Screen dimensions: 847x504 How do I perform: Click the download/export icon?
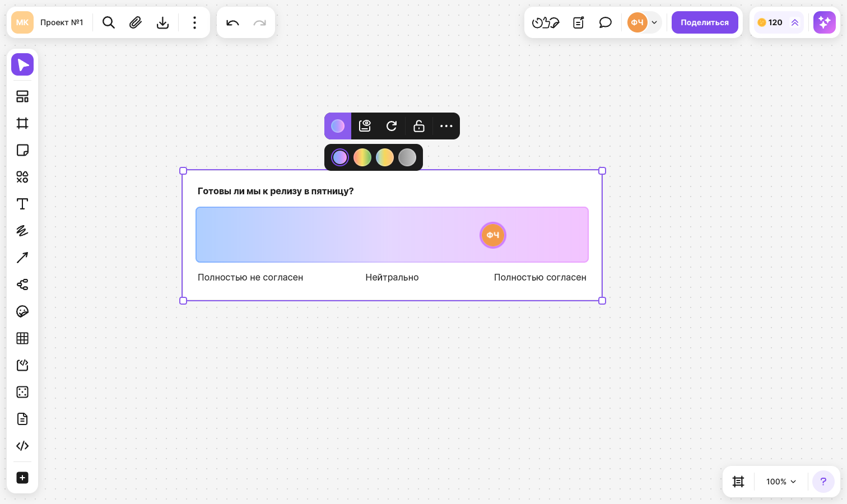point(162,22)
